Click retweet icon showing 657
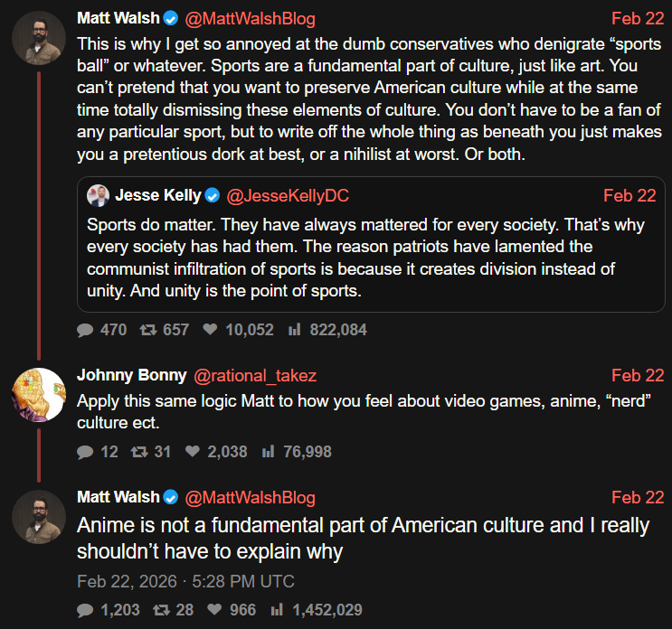The image size is (672, 629). [147, 330]
